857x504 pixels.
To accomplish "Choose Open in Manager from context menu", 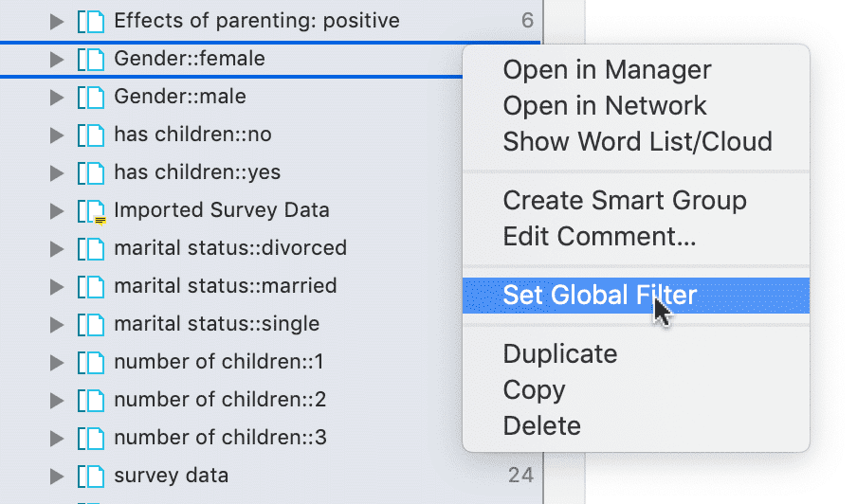I will pos(636,70).
